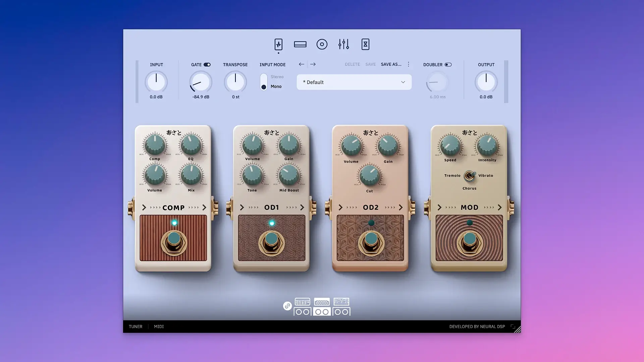The width and height of the screenshot is (644, 362).
Task: Toggle the OD2 pedal footswitch
Action: click(371, 243)
